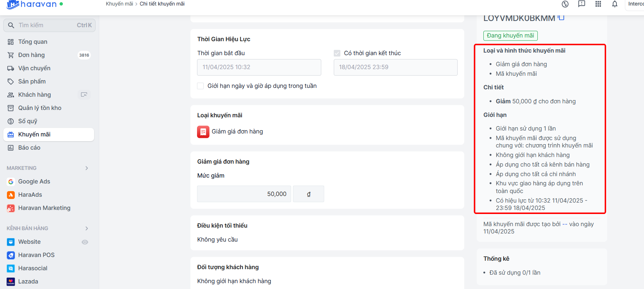This screenshot has width=644, height=289.
Task: Open Haravan POS sales channel
Action: coord(36,255)
